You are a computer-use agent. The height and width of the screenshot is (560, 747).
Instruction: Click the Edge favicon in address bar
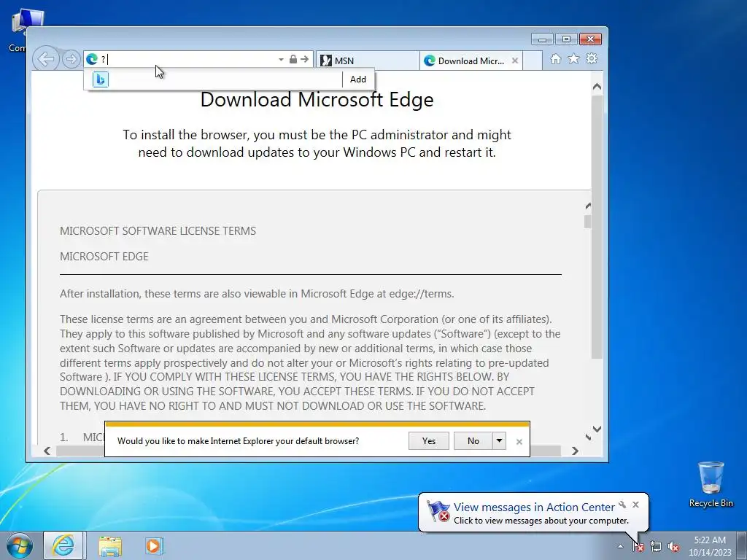(x=92, y=59)
